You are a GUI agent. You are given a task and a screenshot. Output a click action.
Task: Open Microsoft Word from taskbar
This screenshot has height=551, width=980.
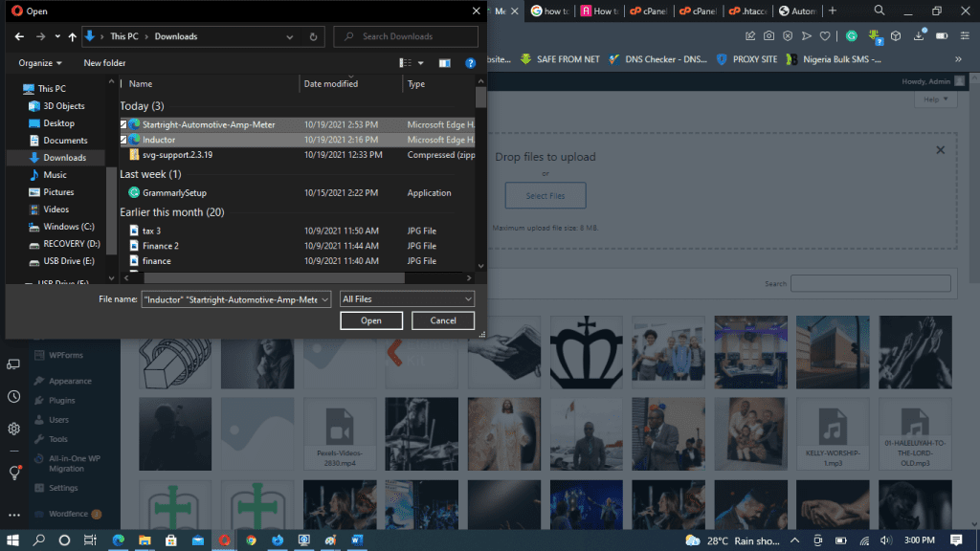[x=358, y=540]
